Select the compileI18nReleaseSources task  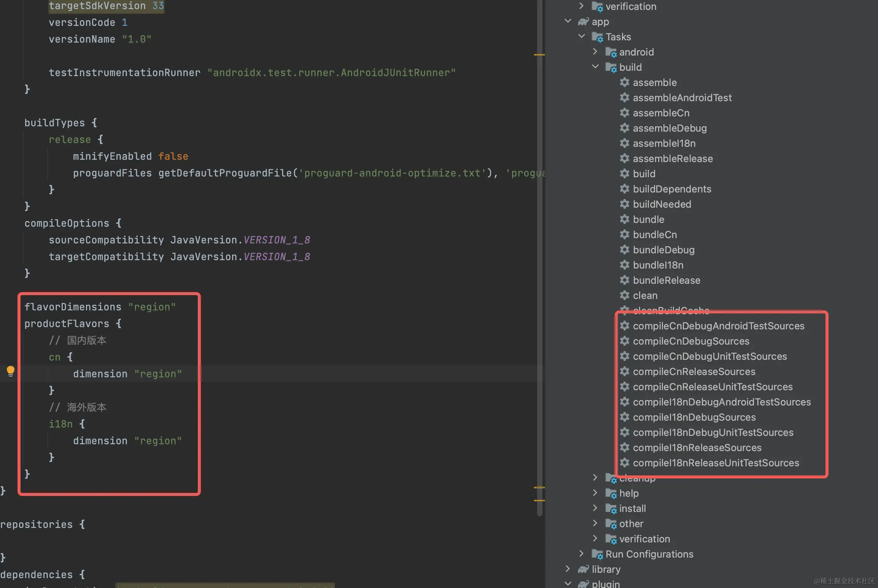(697, 448)
